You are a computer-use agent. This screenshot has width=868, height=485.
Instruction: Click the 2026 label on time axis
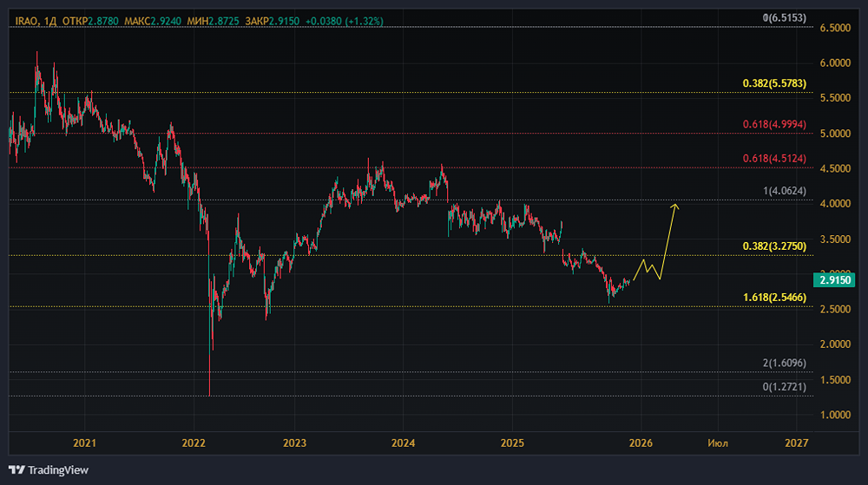[x=641, y=443]
